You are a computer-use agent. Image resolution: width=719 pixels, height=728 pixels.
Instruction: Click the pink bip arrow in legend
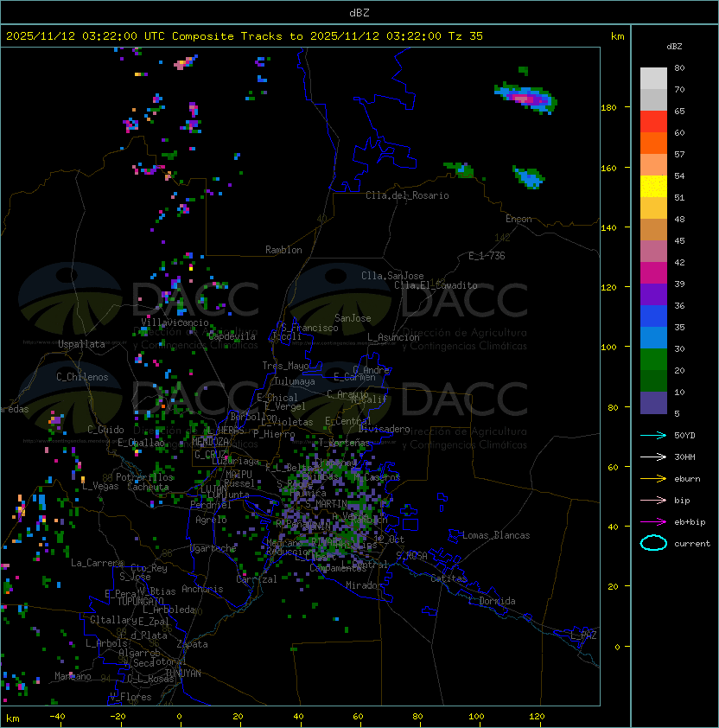[653, 500]
